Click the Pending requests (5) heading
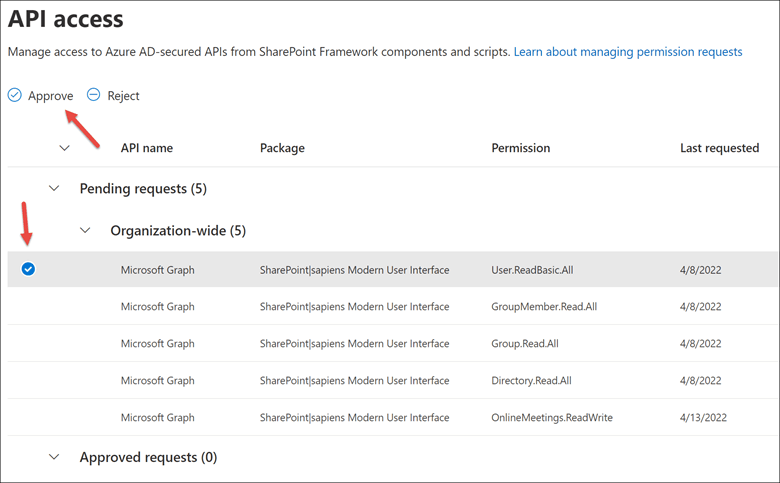This screenshot has height=483, width=780. coord(143,188)
